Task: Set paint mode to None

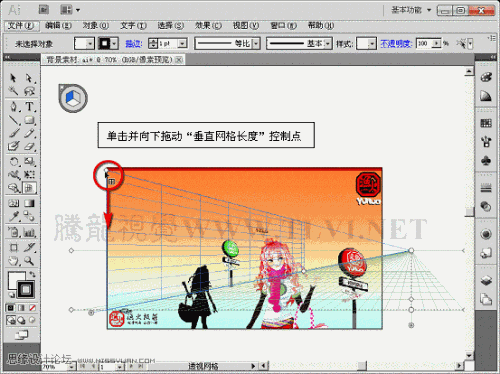Action: coord(32,308)
